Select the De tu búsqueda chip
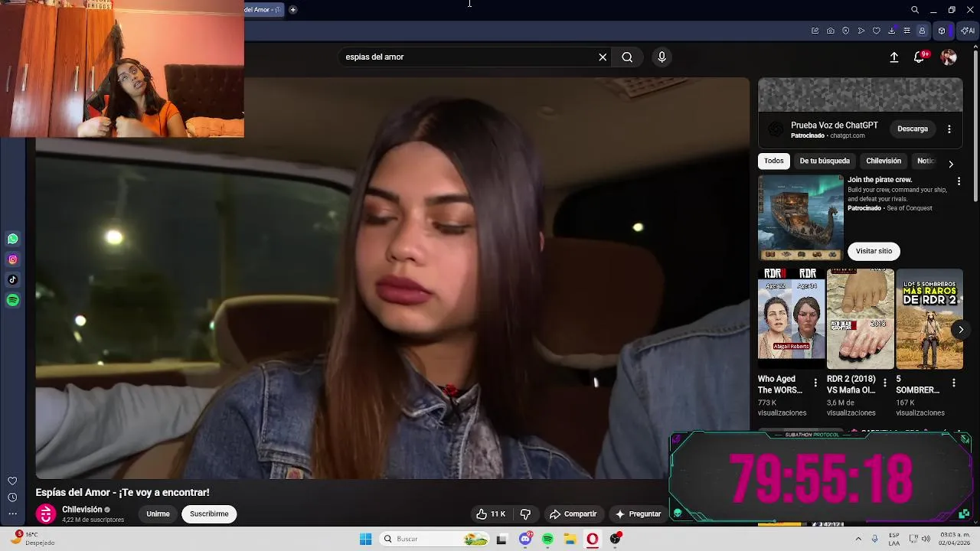This screenshot has width=980, height=551. [x=825, y=161]
